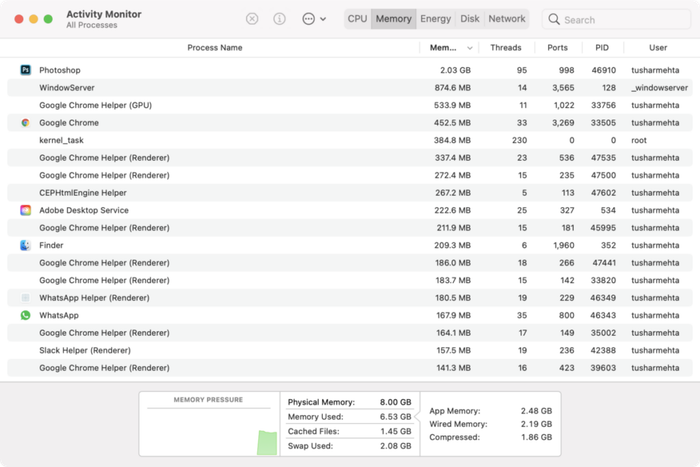Click the 230 threads cell for kernel_task
700x467 pixels.
[x=519, y=140]
